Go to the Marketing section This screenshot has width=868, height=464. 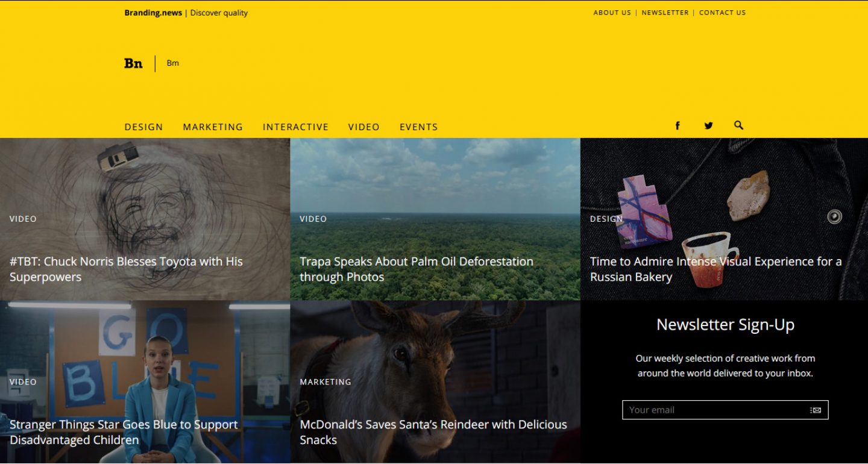pyautogui.click(x=213, y=127)
